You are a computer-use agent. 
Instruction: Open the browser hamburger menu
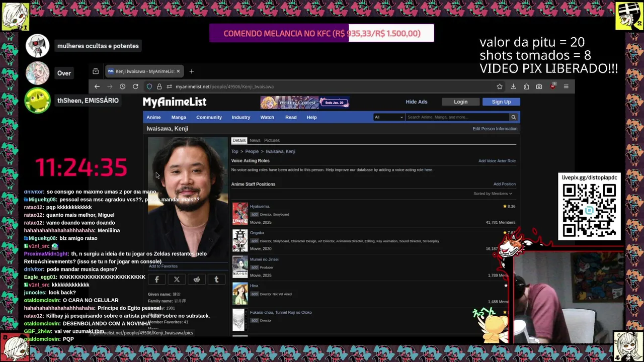point(566,86)
